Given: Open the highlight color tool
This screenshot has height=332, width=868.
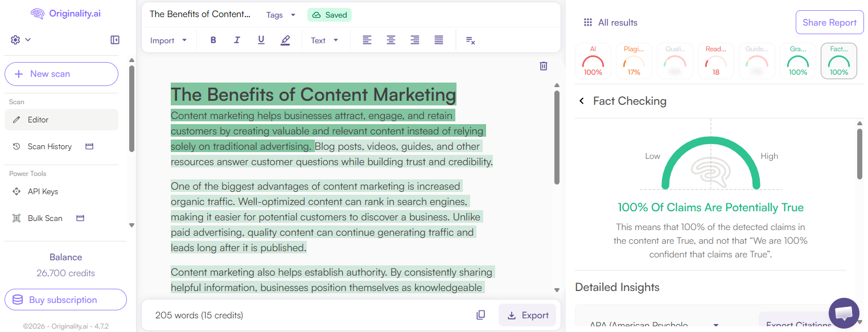Looking at the screenshot, I should tap(285, 40).
